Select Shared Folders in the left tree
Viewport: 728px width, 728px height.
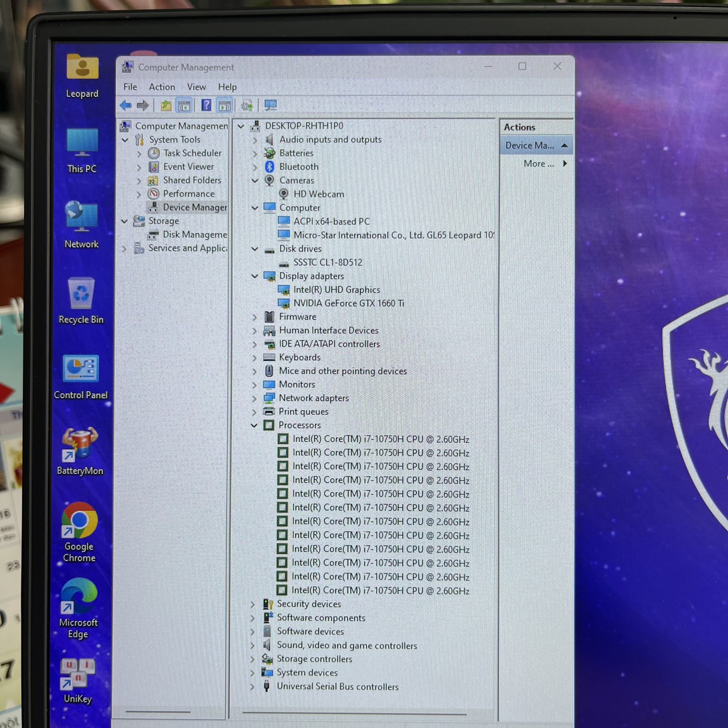[x=192, y=180]
